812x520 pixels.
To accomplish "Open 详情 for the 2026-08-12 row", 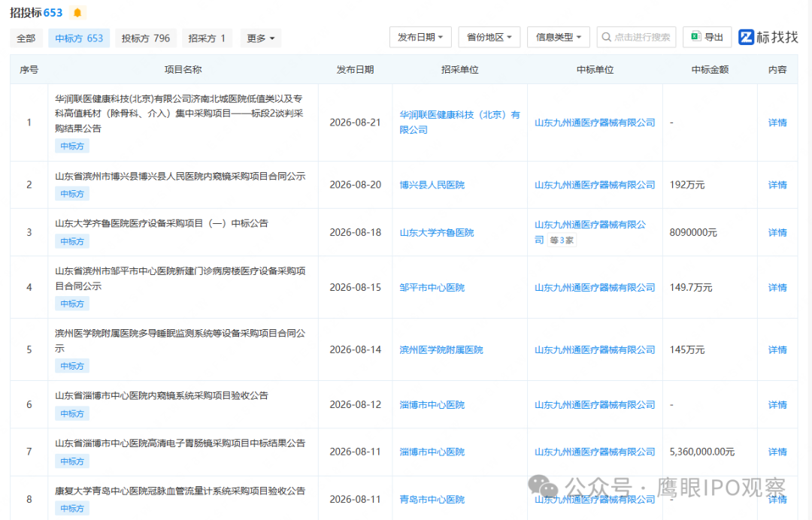I will [x=777, y=404].
